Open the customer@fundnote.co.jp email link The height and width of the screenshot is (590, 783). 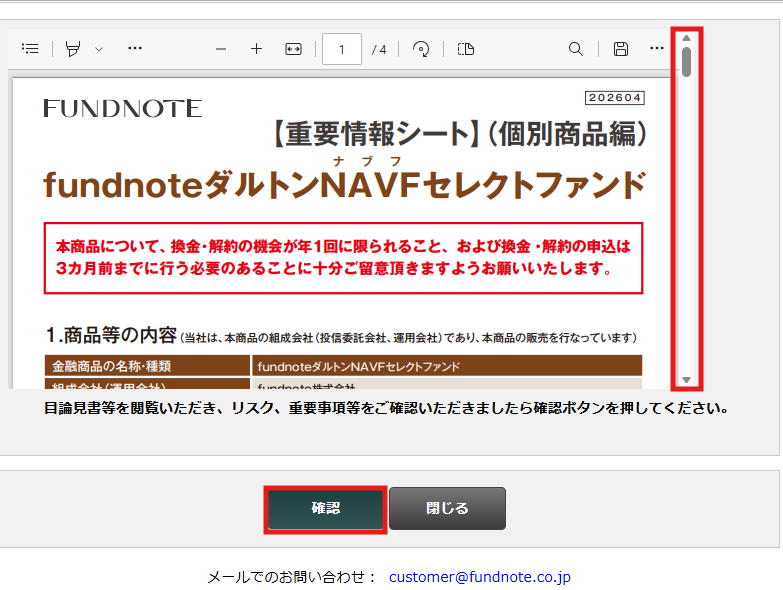coord(479,577)
